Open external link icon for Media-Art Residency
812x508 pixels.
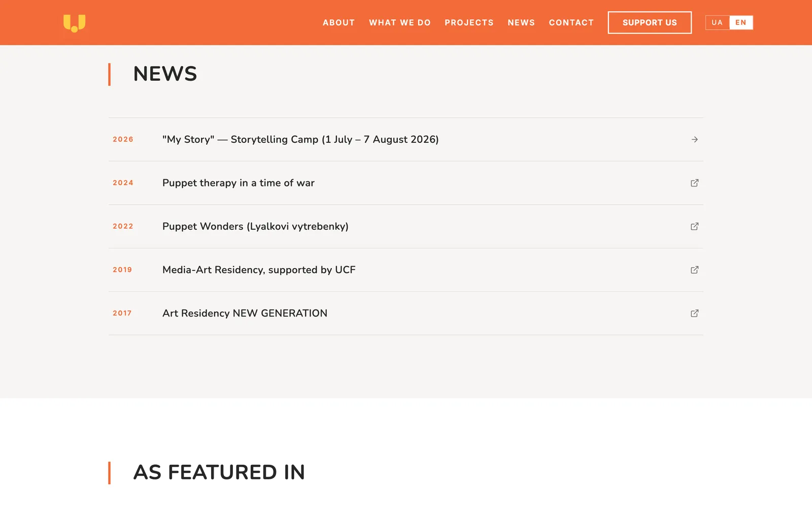pos(694,270)
